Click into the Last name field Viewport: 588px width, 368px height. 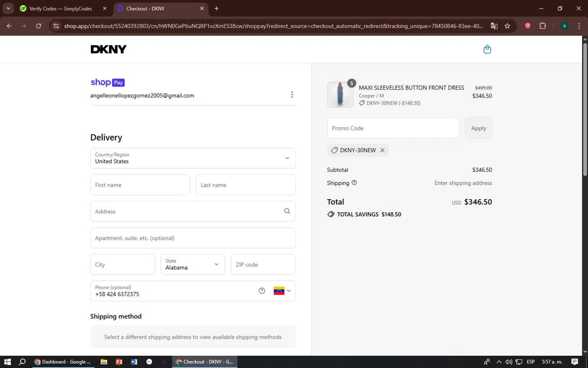tap(245, 185)
